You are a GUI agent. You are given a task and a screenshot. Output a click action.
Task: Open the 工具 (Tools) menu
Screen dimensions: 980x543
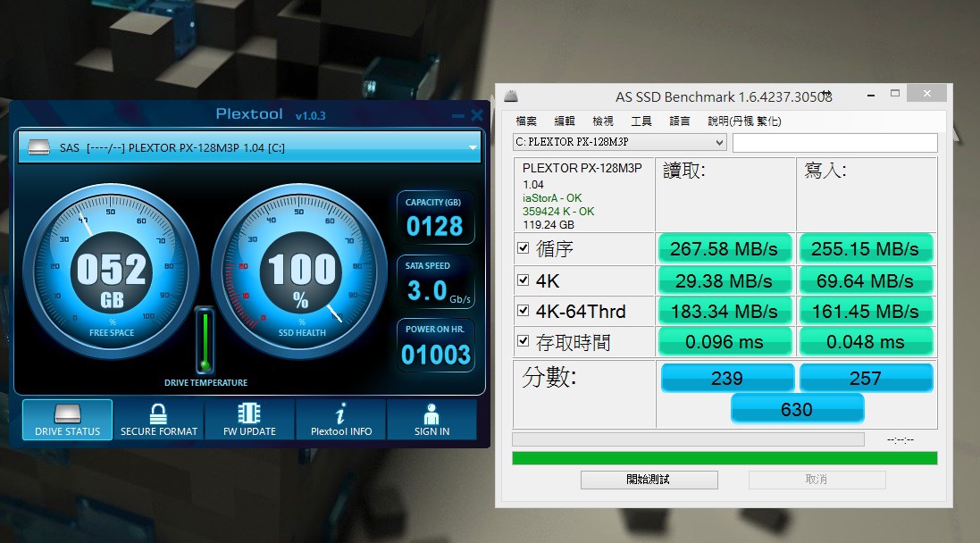tap(641, 121)
